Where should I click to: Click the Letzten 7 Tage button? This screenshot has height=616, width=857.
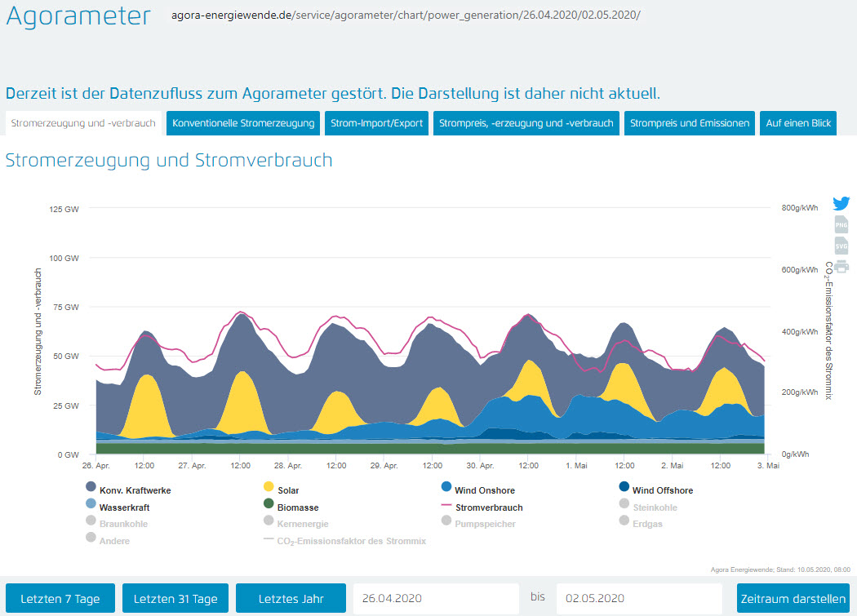tap(60, 599)
